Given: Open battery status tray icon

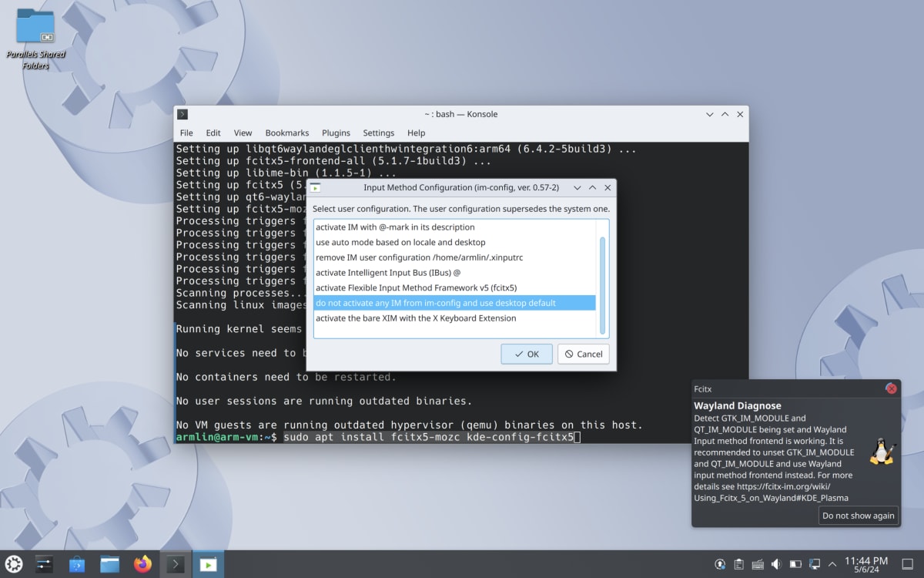Looking at the screenshot, I should pyautogui.click(x=795, y=564).
